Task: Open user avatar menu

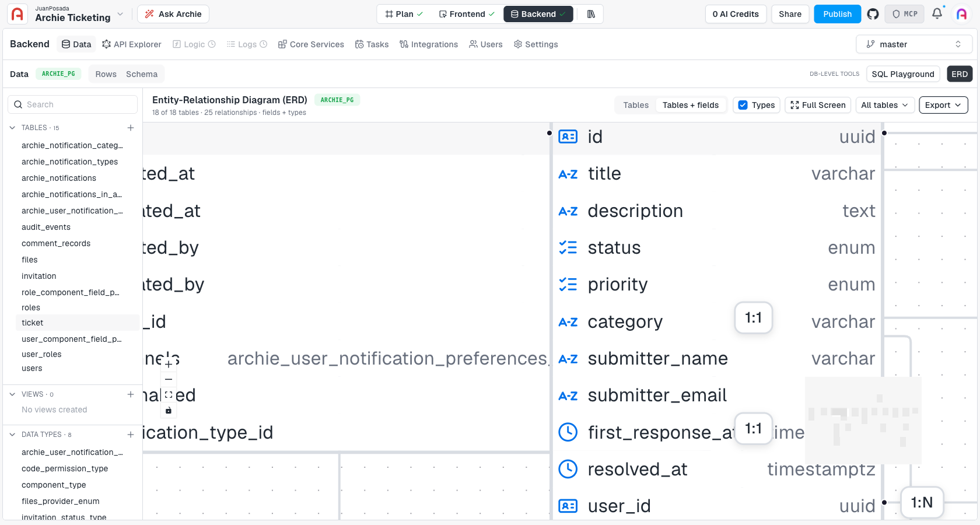Action: pyautogui.click(x=962, y=14)
